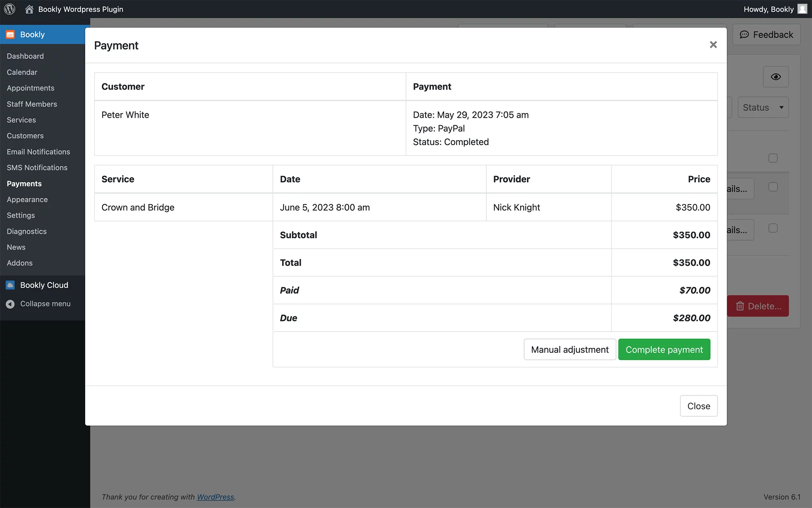Screen dimensions: 812x508
Task: Click the Due amount $280.00
Action: coord(691,318)
